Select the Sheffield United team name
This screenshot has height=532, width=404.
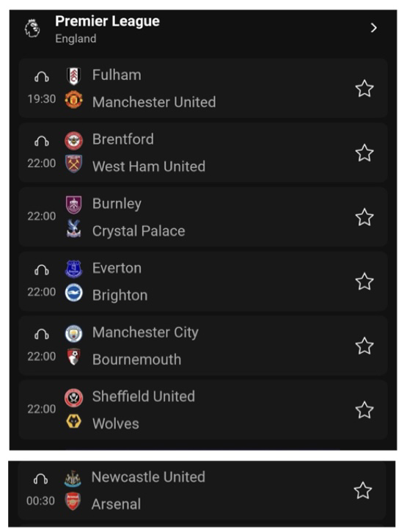pyautogui.click(x=144, y=397)
